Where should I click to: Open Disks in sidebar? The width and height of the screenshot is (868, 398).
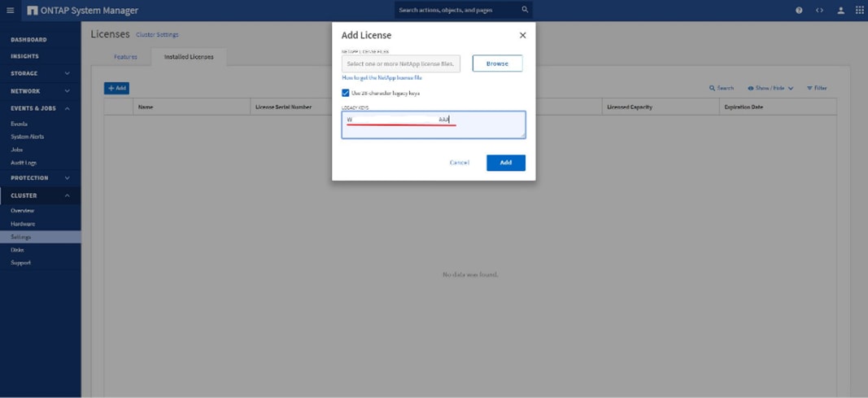[17, 250]
